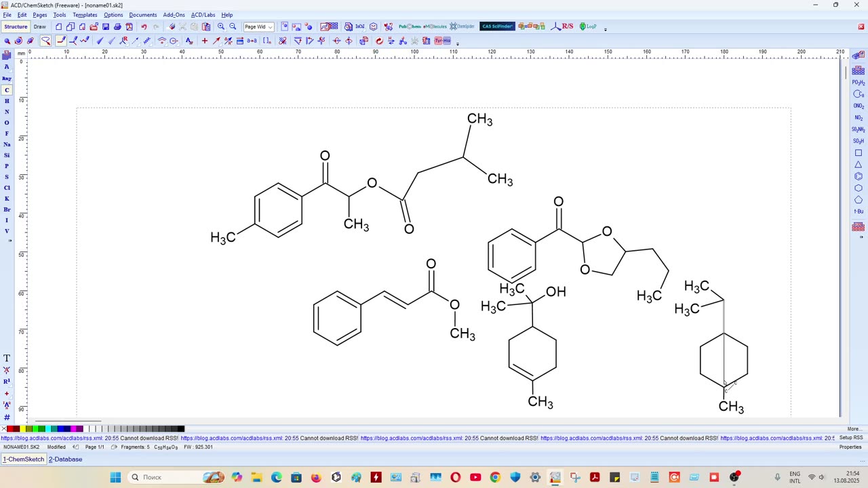Insert t-Bu radical template

[859, 211]
